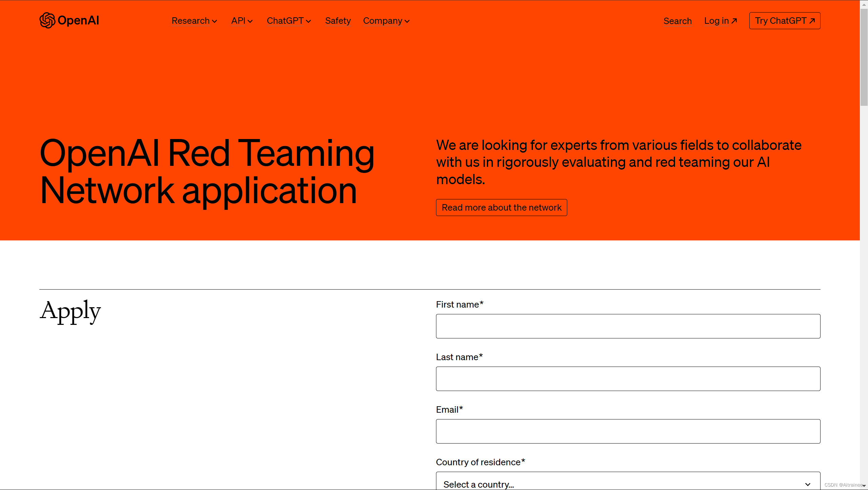Go to the Safety page
Image resolution: width=868 pixels, height=490 pixels.
tap(338, 21)
